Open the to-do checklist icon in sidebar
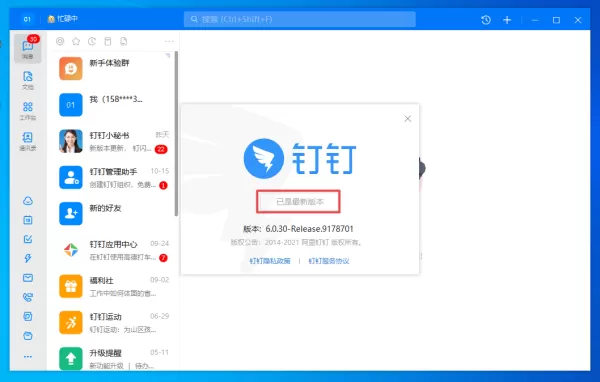The image size is (600, 382). [28, 239]
